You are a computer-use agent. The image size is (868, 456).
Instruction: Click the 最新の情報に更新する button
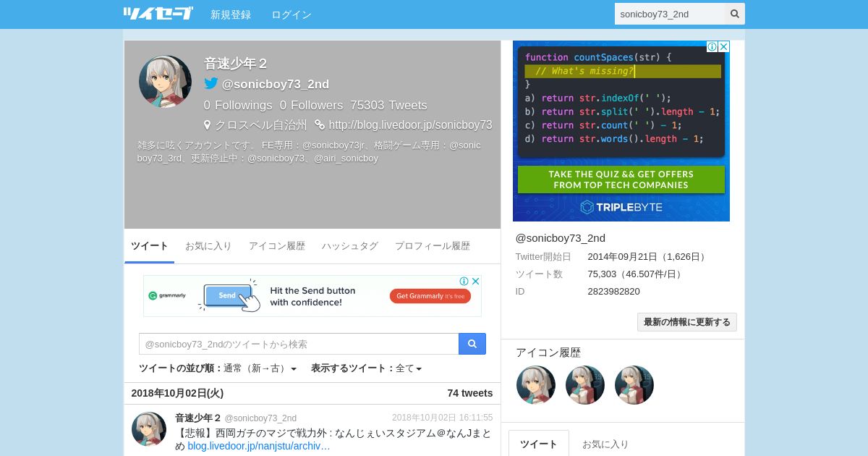pos(687,322)
